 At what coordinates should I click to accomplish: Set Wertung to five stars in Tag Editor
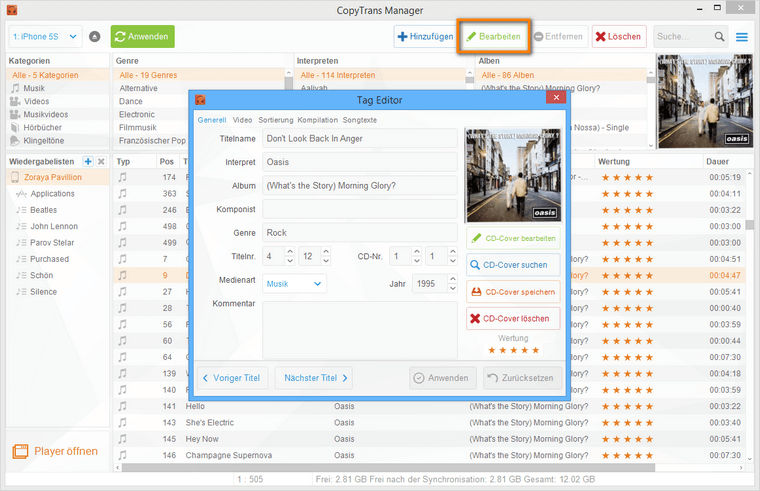(536, 350)
